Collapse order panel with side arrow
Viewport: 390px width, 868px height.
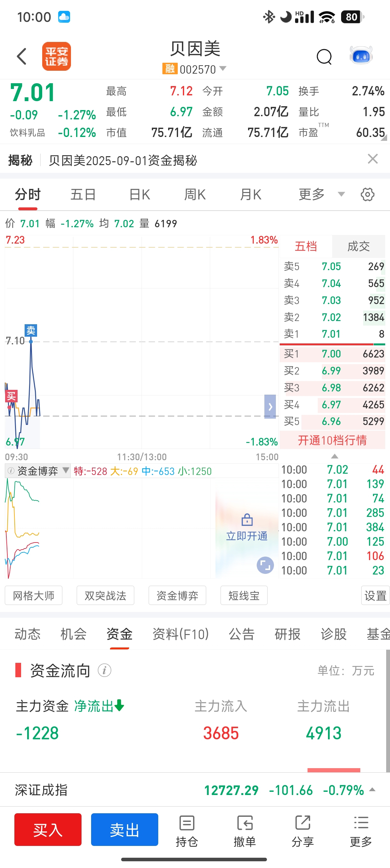270,406
